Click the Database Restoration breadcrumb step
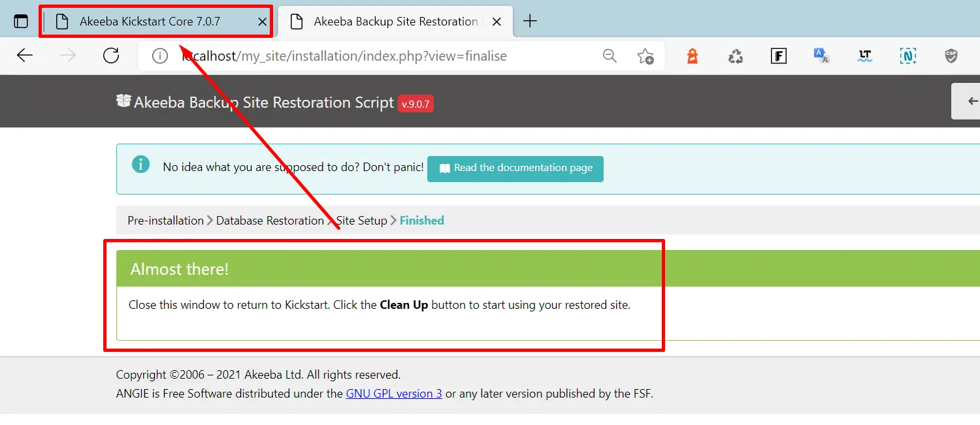 tap(270, 221)
